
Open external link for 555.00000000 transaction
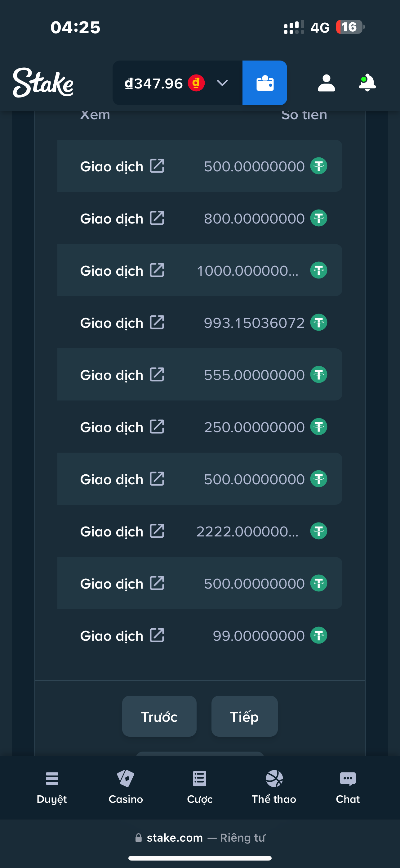click(x=157, y=375)
